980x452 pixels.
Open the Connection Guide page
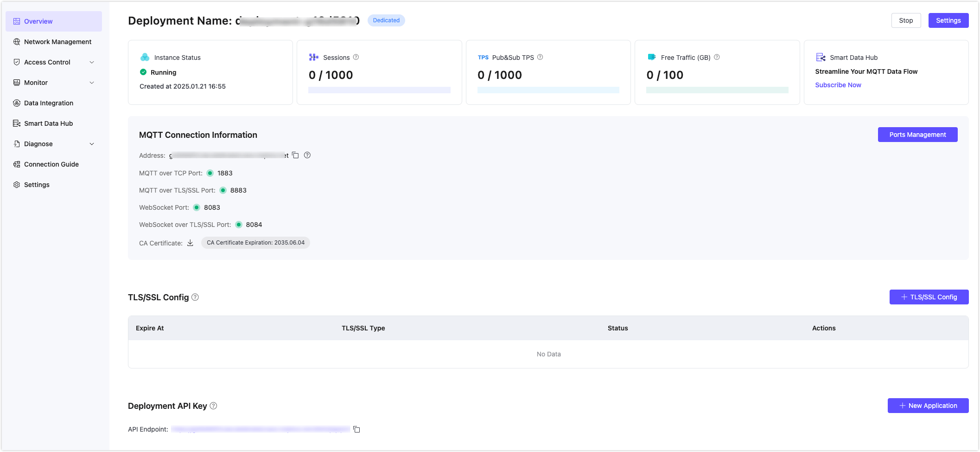pyautogui.click(x=51, y=164)
